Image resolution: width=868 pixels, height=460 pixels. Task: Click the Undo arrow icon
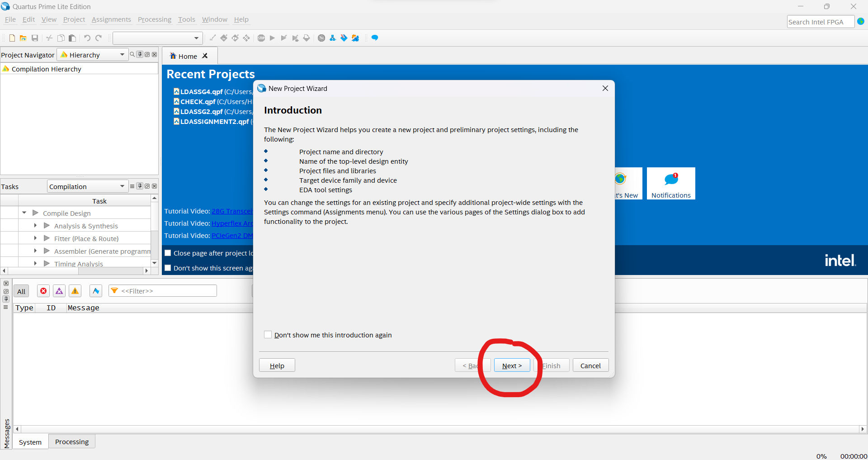[87, 38]
